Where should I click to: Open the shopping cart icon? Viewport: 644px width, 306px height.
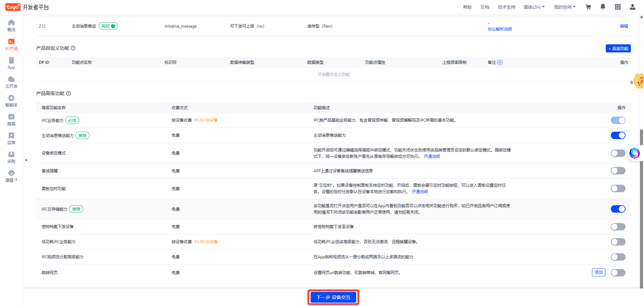[x=588, y=7]
